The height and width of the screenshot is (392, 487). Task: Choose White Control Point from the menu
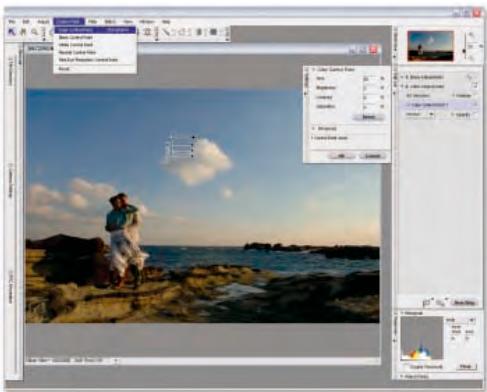[x=95, y=45]
